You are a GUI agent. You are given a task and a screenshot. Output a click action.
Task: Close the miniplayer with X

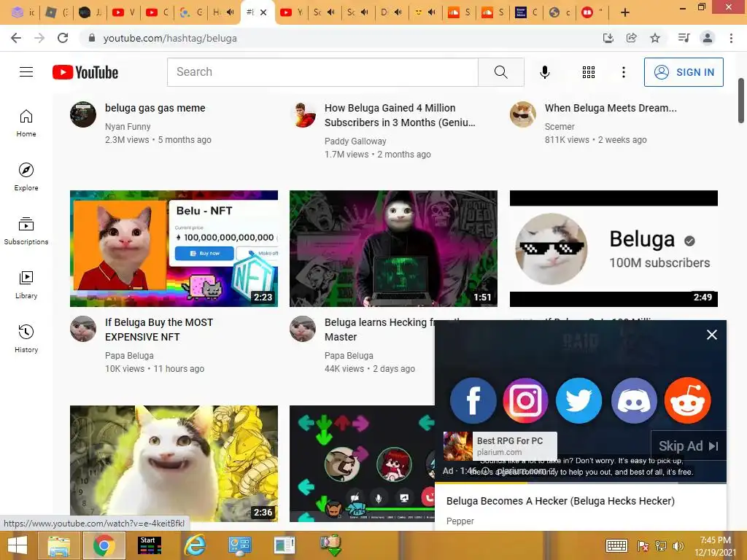712,335
